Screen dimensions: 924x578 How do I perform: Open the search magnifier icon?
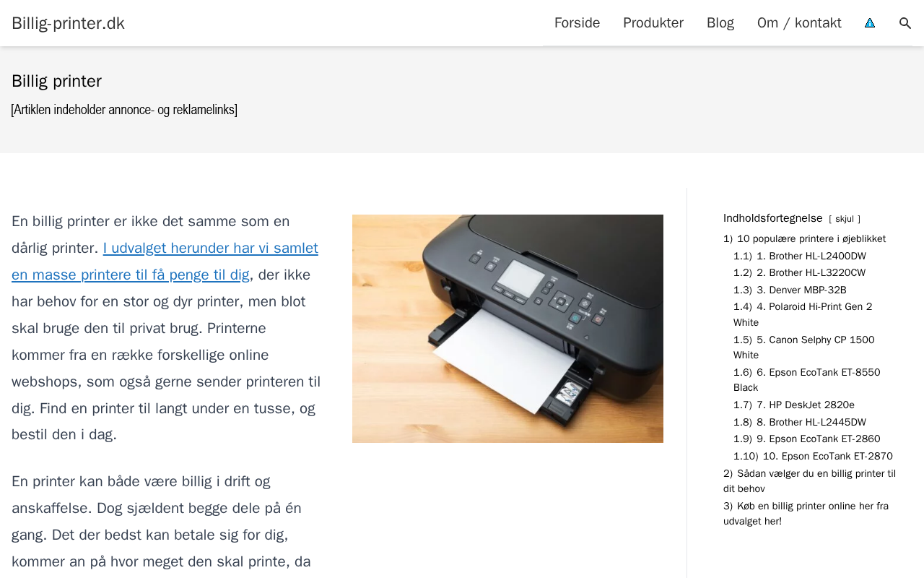(x=905, y=23)
